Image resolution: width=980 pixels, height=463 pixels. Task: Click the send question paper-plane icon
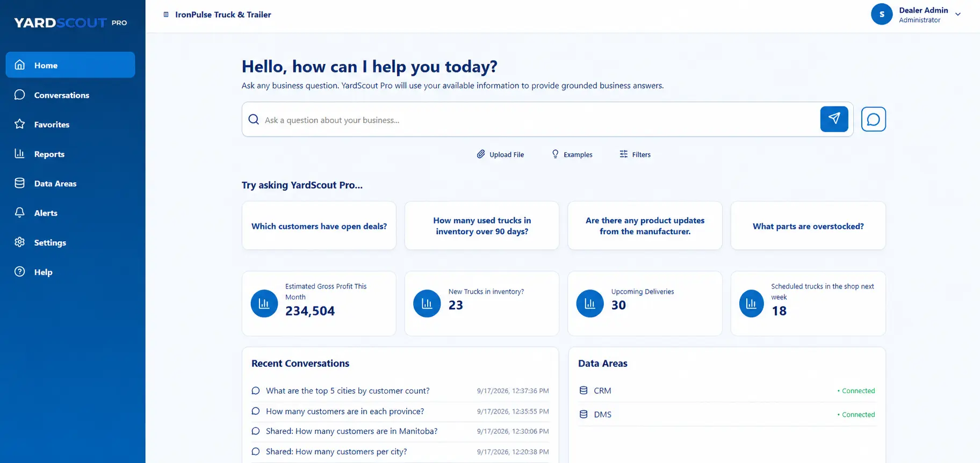tap(834, 119)
